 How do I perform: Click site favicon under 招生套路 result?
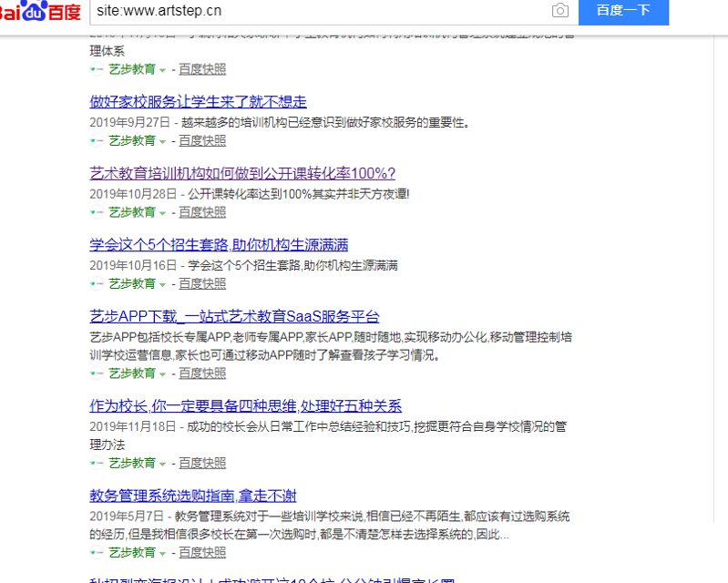pyautogui.click(x=97, y=283)
